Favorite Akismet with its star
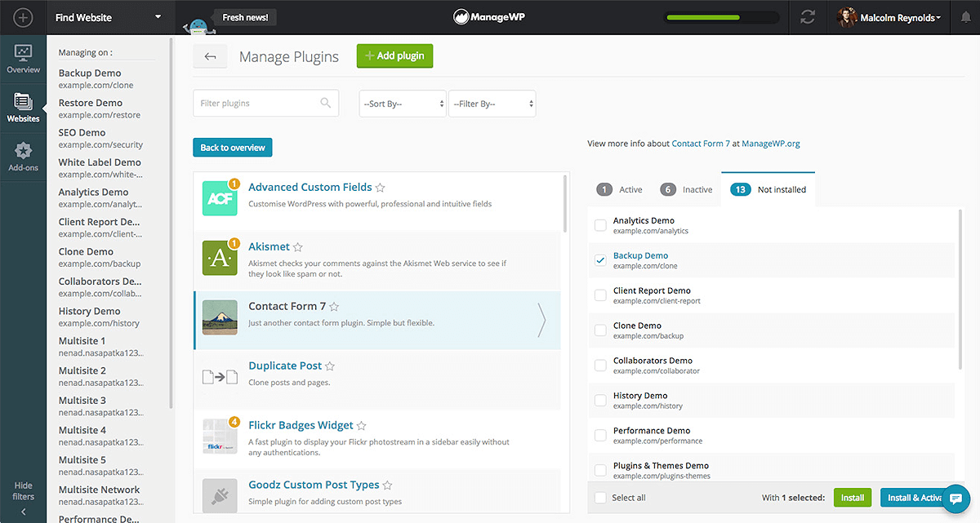The height and width of the screenshot is (523, 980). 298,247
